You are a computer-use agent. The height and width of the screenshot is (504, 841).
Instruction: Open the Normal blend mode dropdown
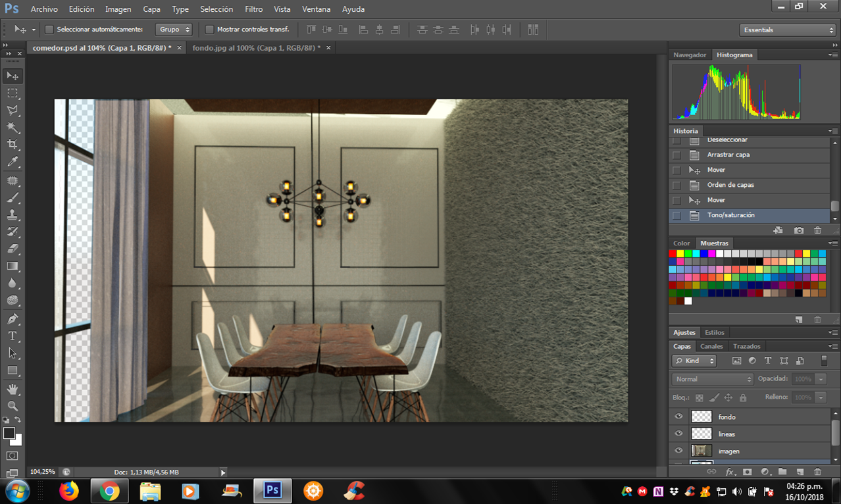713,379
